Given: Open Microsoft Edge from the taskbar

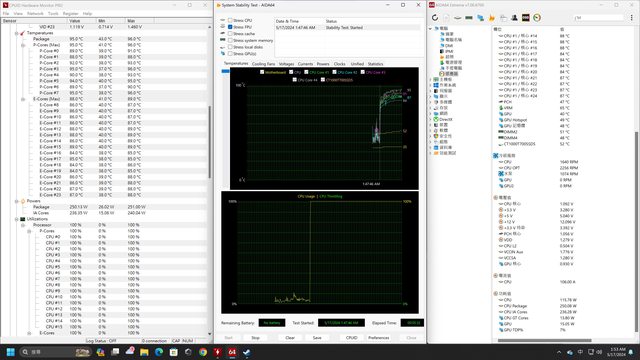Looking at the screenshot, I should coord(159,352).
